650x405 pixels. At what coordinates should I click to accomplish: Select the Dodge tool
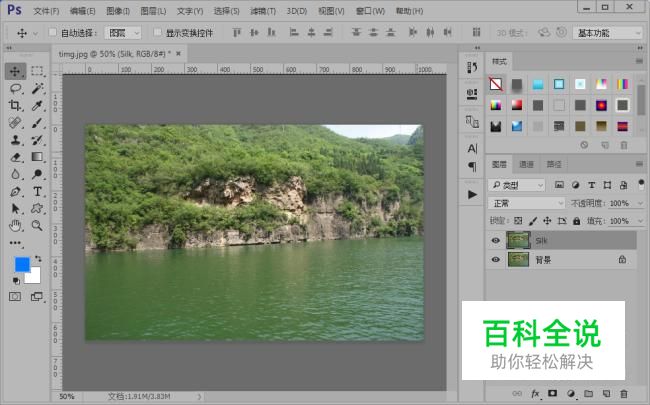[37, 174]
